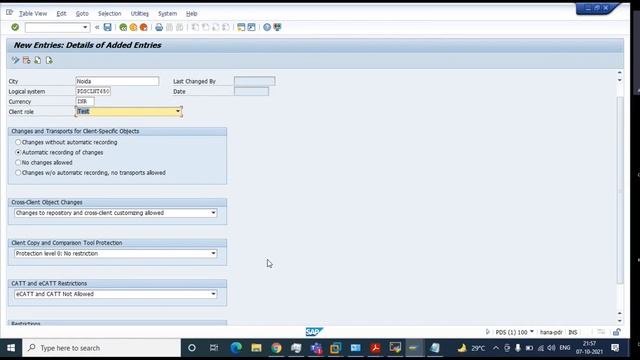
Task: Click the vertical scrollbar on the right
Action: (620, 190)
